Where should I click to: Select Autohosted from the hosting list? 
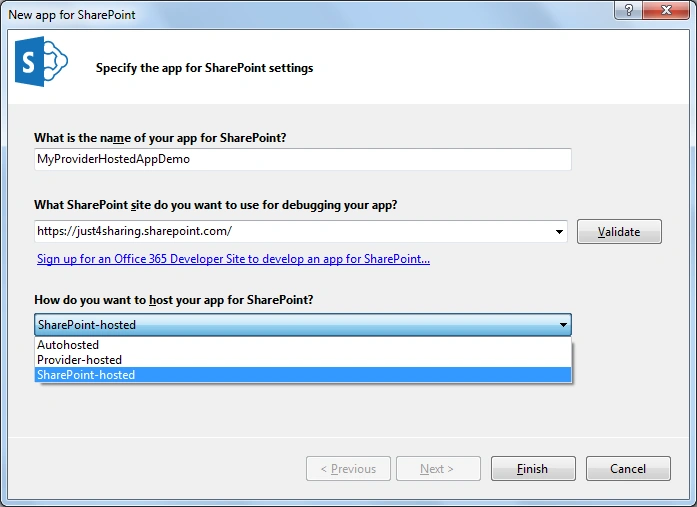[x=303, y=344]
